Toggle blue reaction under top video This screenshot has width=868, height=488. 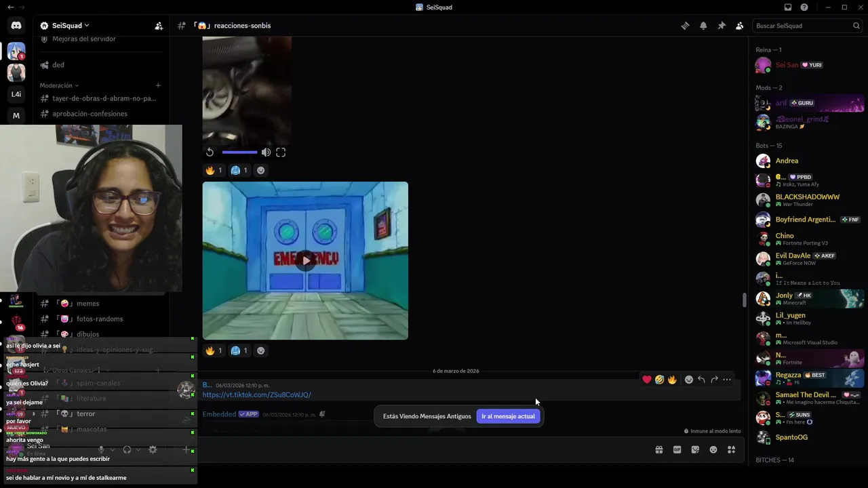(x=239, y=170)
